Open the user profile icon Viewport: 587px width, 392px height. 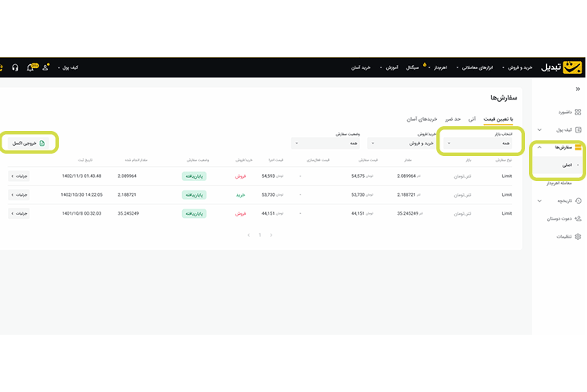(46, 67)
